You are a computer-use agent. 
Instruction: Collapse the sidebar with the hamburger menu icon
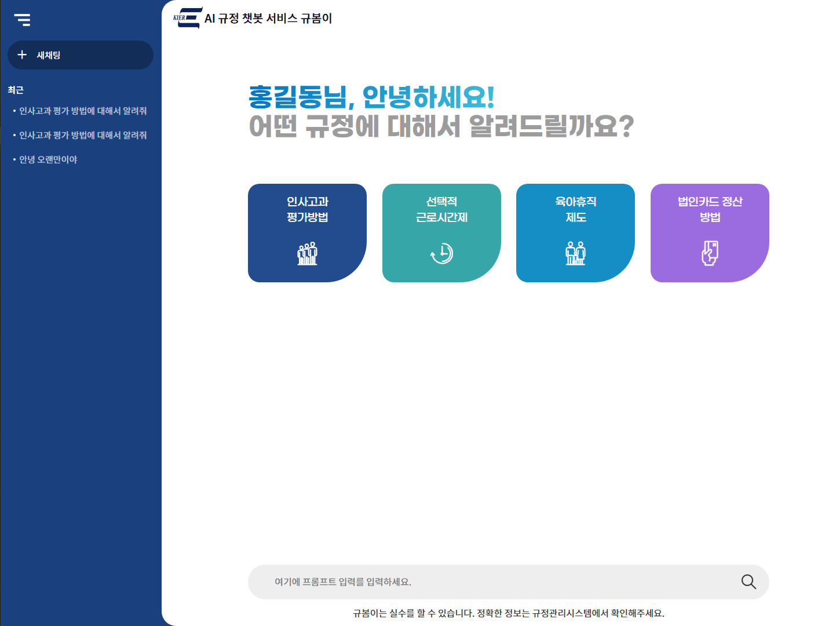point(22,20)
